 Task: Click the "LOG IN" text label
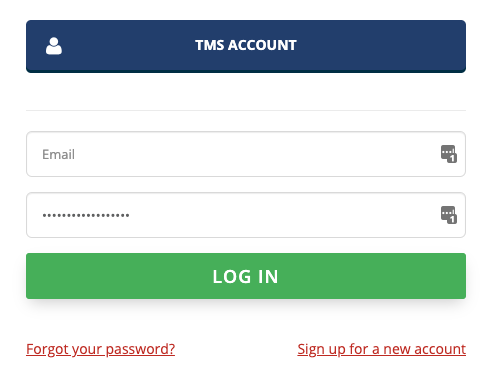(246, 277)
